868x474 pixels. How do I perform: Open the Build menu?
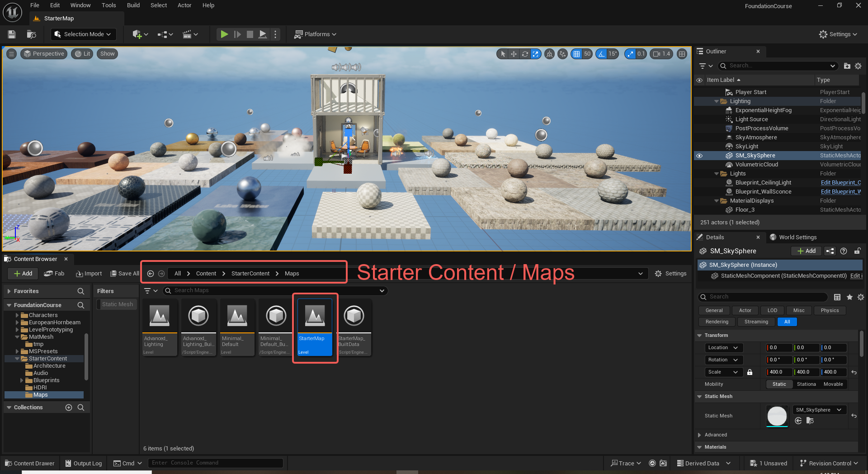coord(133,5)
